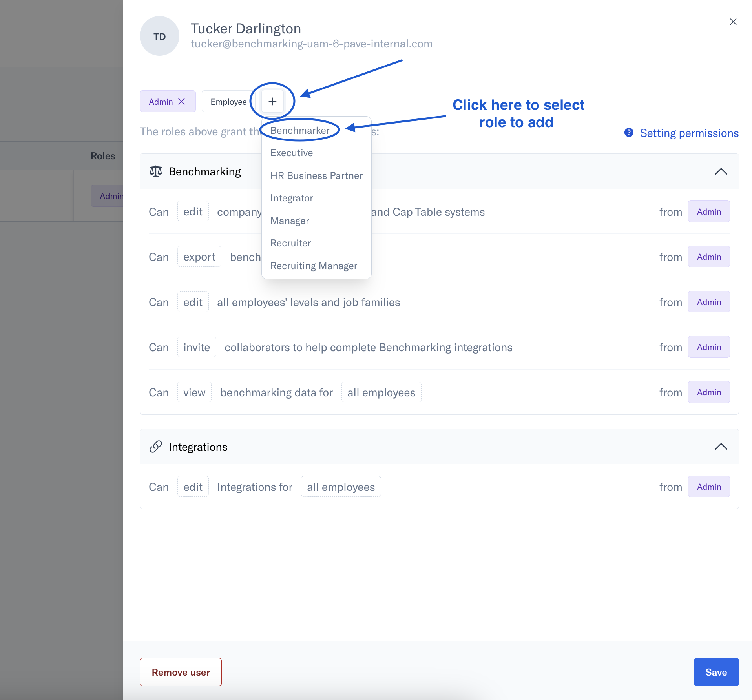Remove the Admin role tag
Viewport: 752px width, 700px height.
point(182,102)
